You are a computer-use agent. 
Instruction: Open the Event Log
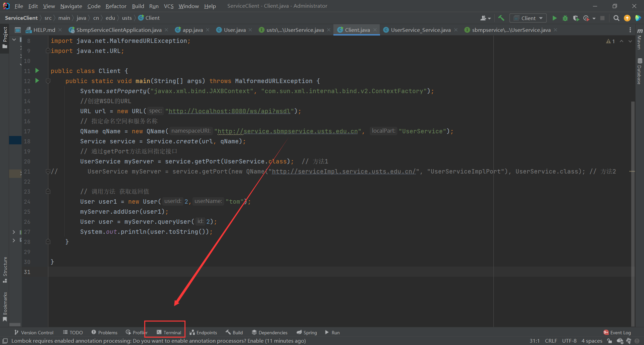click(617, 333)
